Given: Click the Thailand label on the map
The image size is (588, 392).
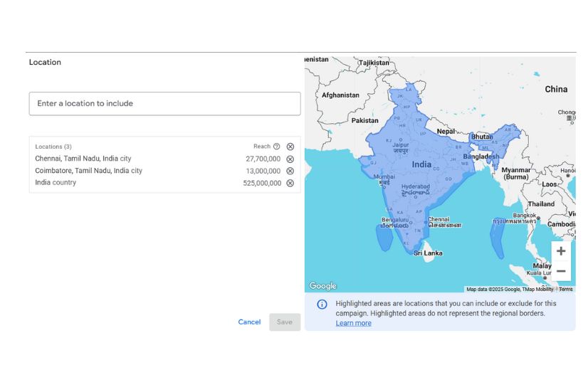Looking at the screenshot, I should [x=541, y=204].
